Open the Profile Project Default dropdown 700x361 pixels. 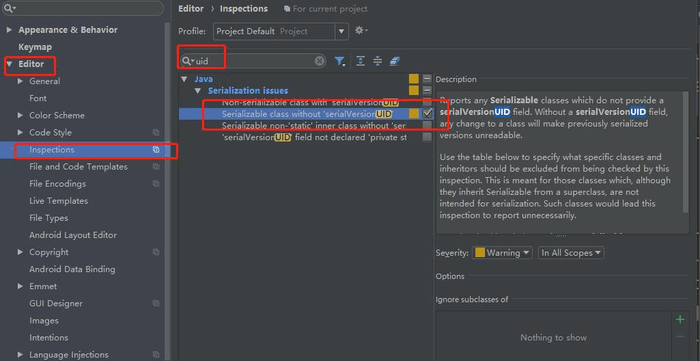280,31
